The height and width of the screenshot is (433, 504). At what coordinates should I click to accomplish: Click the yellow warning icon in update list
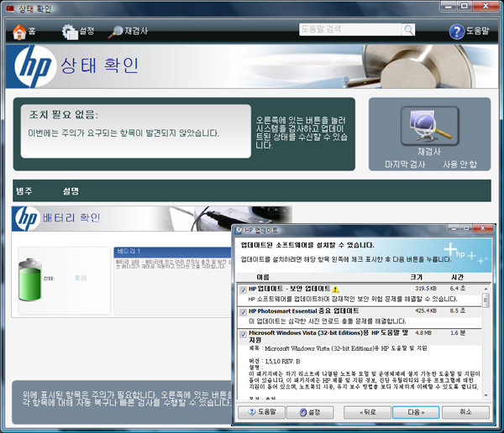[335, 290]
